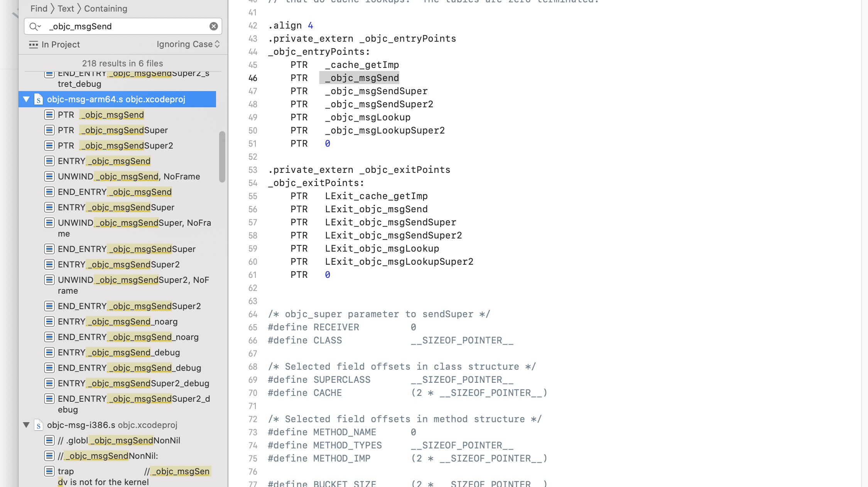Click the In Project scope icon
The width and height of the screenshot is (868, 487).
click(34, 45)
